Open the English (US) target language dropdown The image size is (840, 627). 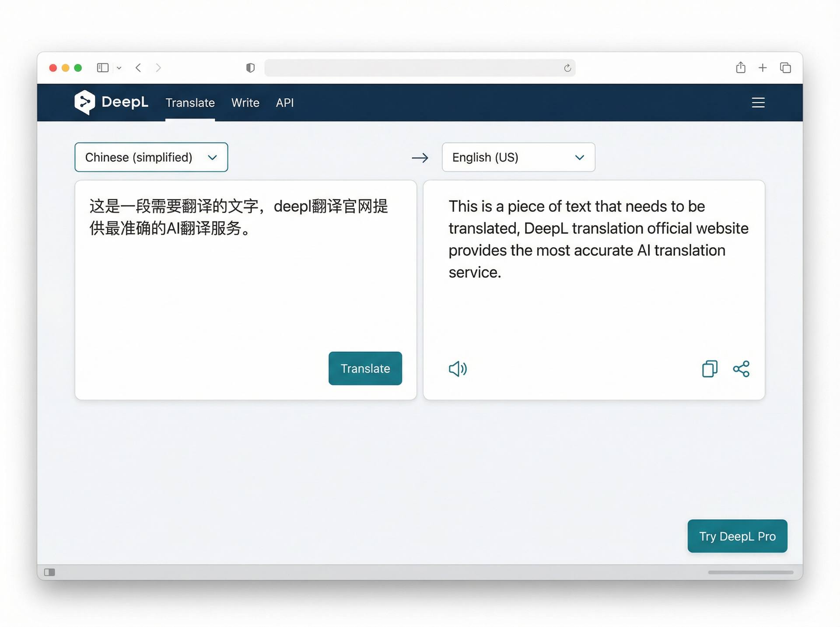pos(518,157)
